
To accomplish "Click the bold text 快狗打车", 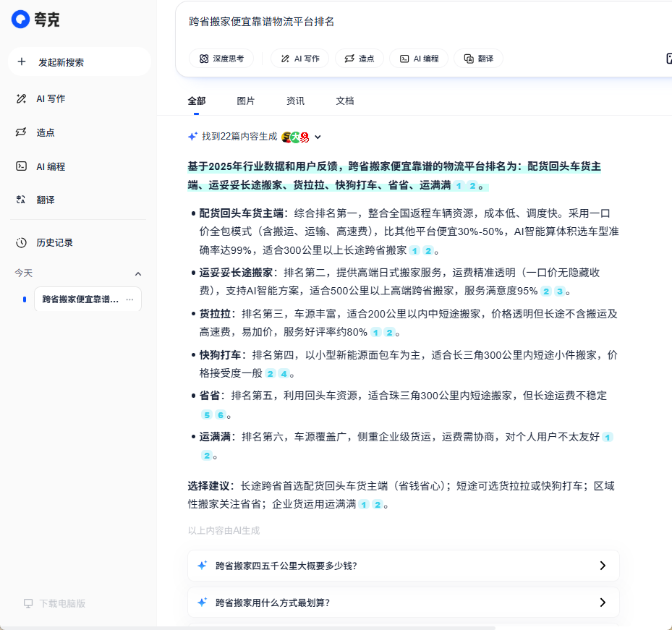I will click(221, 355).
